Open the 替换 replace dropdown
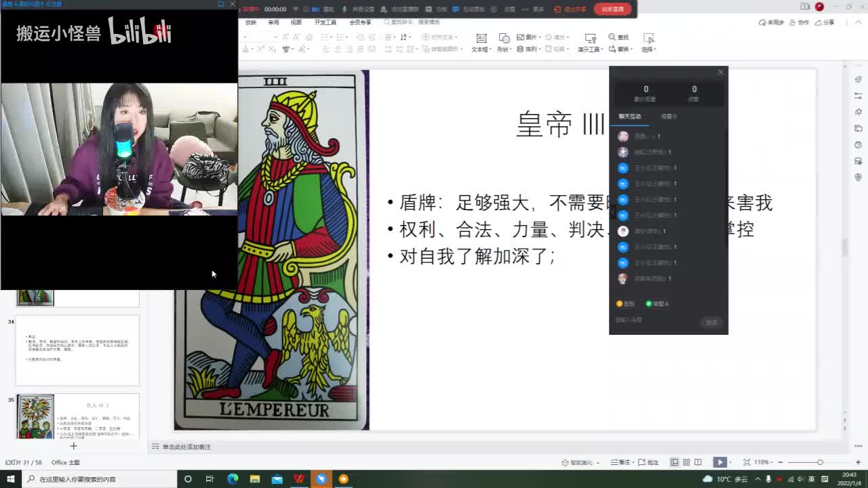This screenshot has width=868, height=488. [x=620, y=49]
